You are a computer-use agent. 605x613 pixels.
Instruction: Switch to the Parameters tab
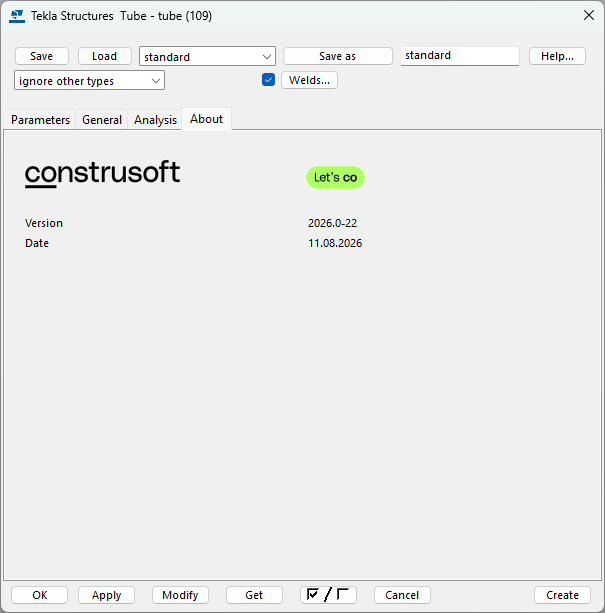click(40, 120)
